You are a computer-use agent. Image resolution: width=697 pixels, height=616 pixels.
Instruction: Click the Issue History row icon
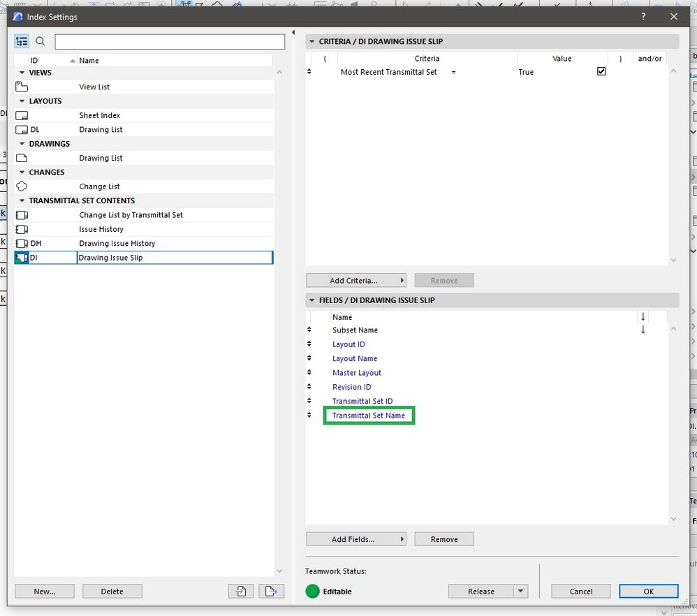[22, 229]
